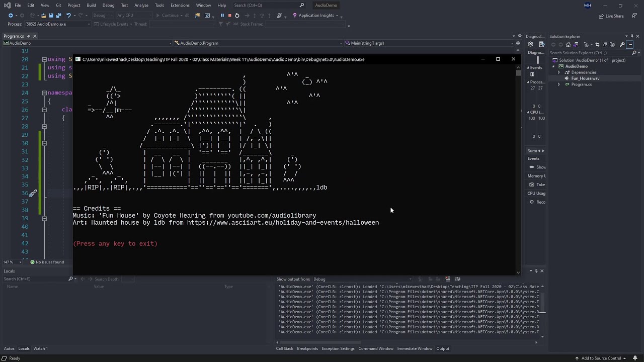This screenshot has width=644, height=362.
Task: Open Solution Explorer Home icon
Action: (568, 45)
